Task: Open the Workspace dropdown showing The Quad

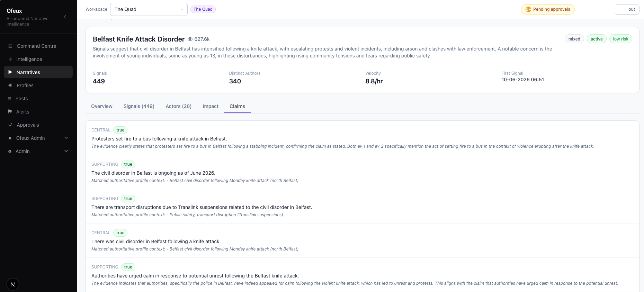Action: click(149, 9)
